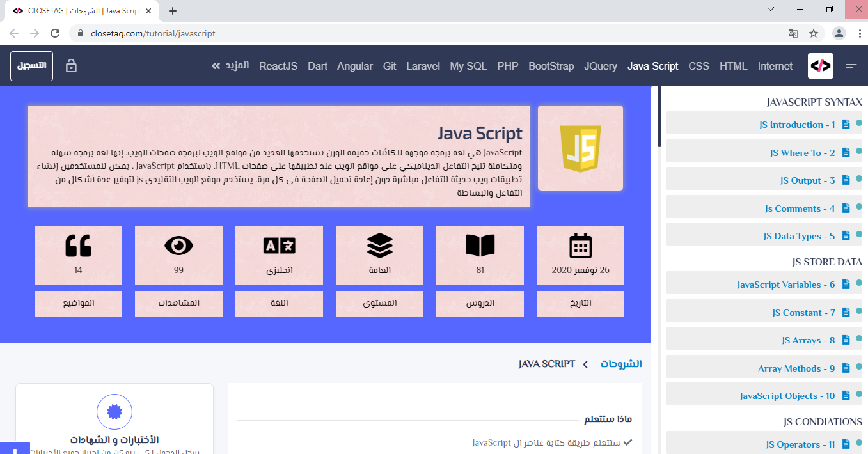Open the JS Output - 3 lesson link
Viewport: 868px width, 454px height.
(808, 180)
